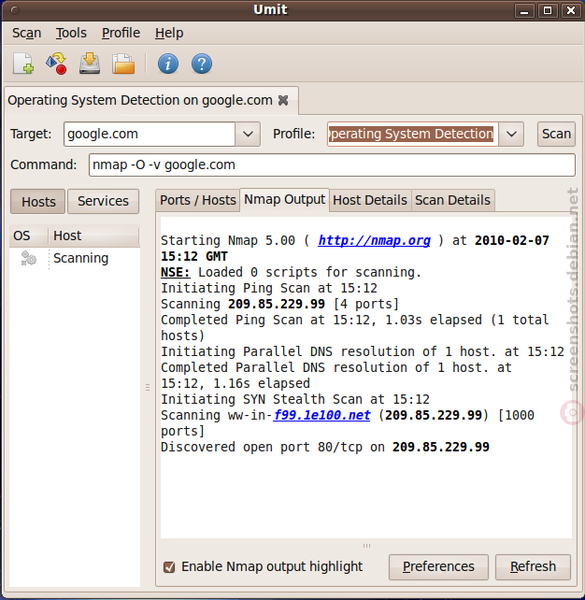Screen dimensions: 585x600
Task: Click the Profile field showing Operating System Detection
Action: click(x=412, y=134)
